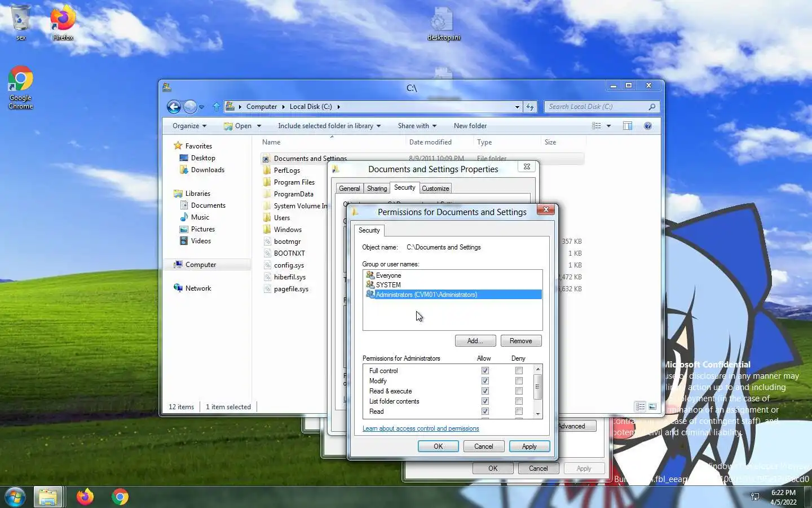Switch to the Sharing tab in Properties
This screenshot has width=812, height=508.
[x=377, y=189]
